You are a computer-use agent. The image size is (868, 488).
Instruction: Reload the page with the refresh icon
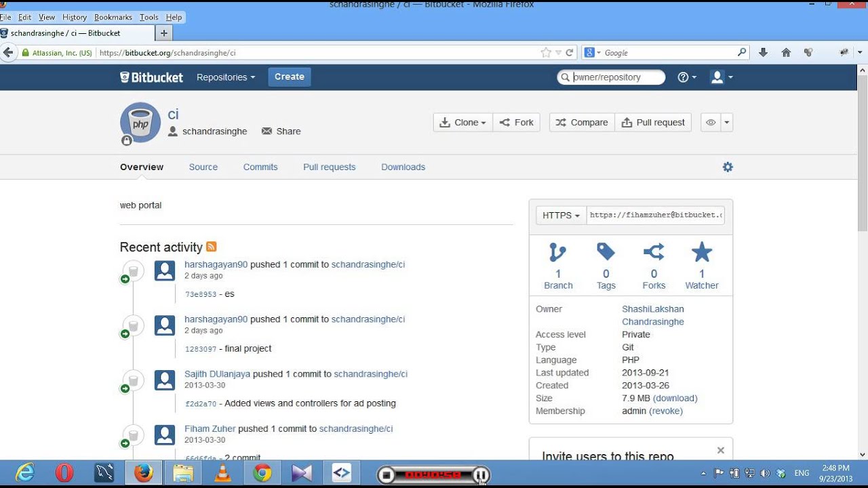(570, 52)
